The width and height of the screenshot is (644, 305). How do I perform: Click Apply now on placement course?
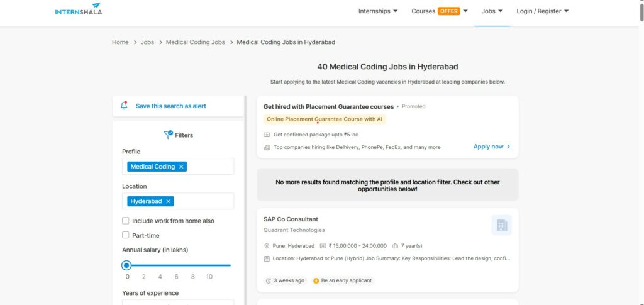[491, 147]
